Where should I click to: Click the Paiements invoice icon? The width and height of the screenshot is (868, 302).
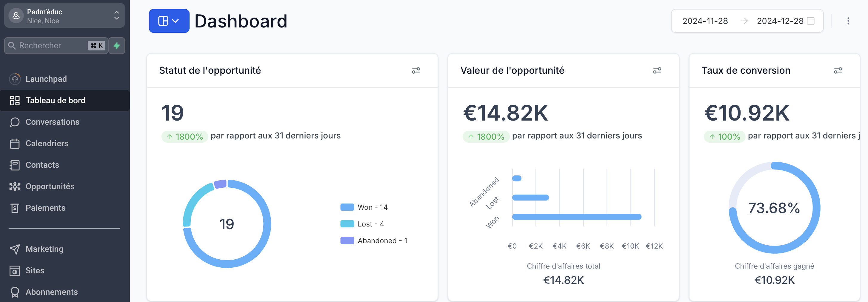pos(15,208)
